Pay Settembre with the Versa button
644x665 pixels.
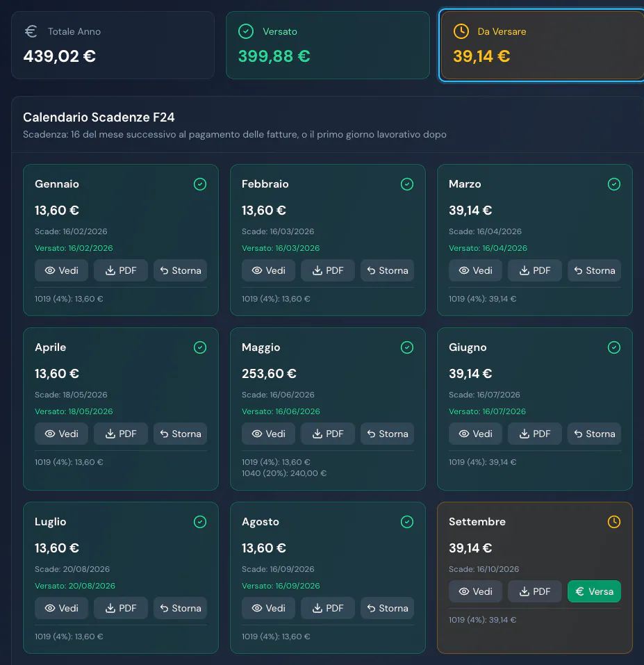pyautogui.click(x=595, y=591)
